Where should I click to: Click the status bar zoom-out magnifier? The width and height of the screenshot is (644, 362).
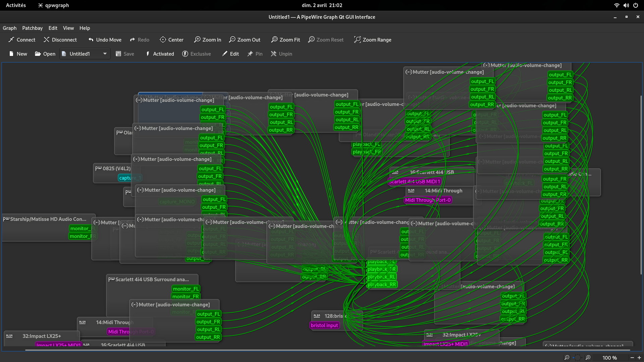click(x=567, y=358)
